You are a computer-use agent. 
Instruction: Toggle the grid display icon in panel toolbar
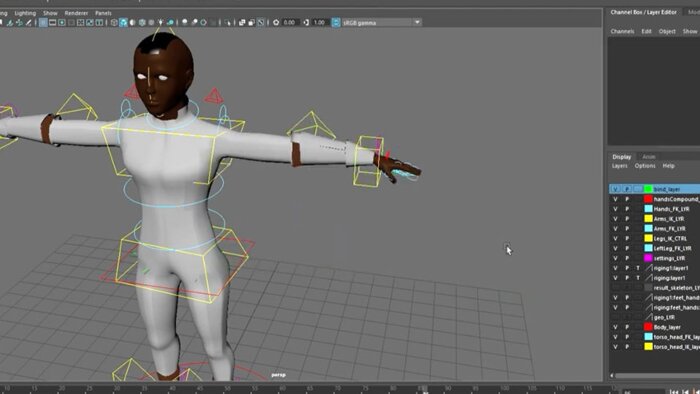[x=43, y=22]
